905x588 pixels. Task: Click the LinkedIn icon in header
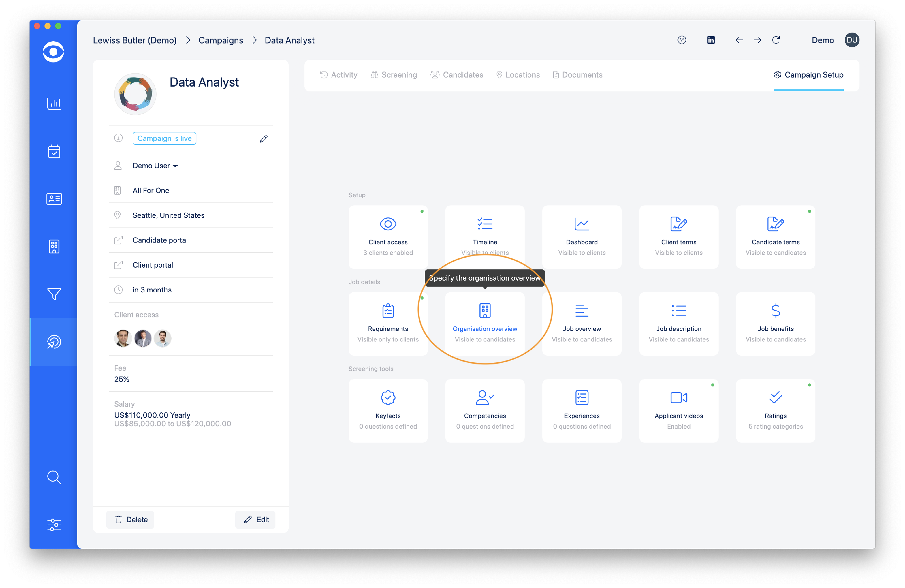(711, 40)
